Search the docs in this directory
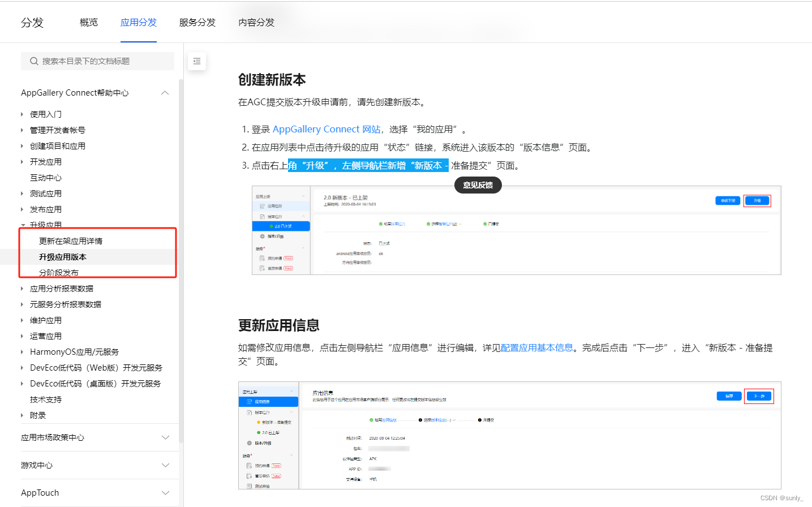Screen dimensions: 812x507 click(97, 61)
